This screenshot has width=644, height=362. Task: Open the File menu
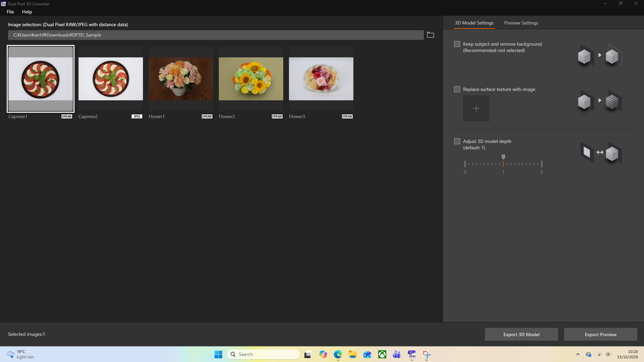(10, 12)
